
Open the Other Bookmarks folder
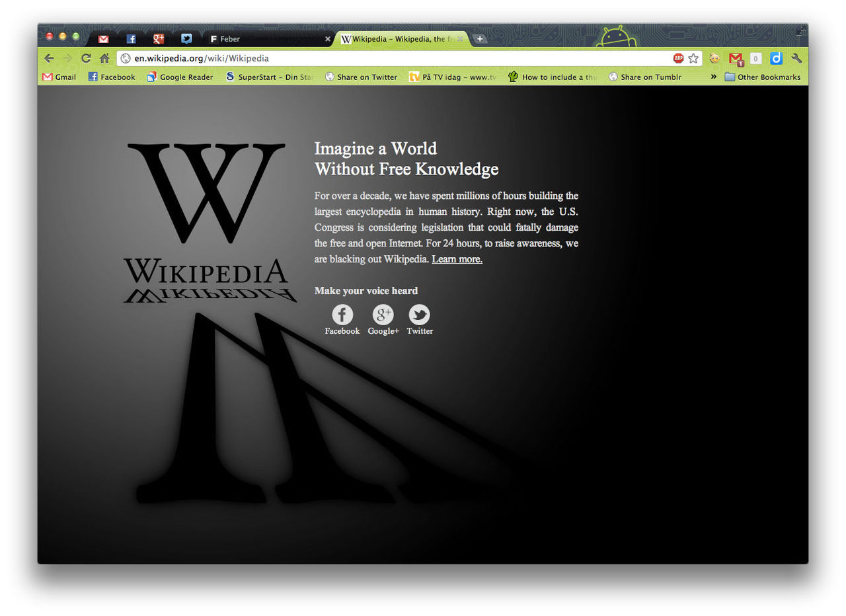point(763,77)
